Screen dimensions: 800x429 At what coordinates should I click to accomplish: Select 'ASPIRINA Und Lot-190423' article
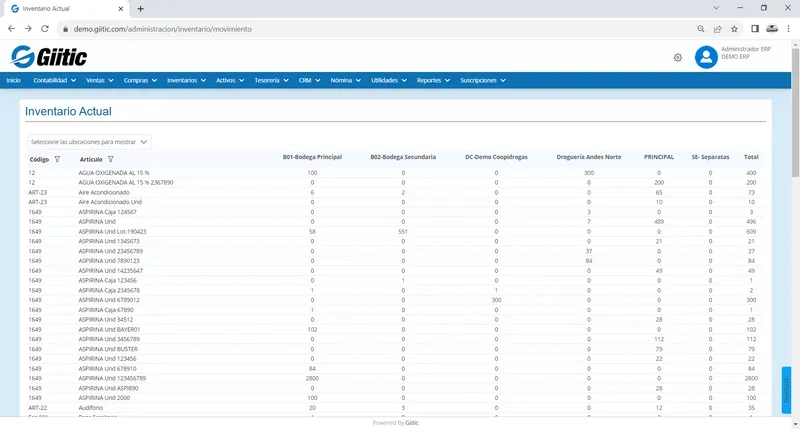112,232
